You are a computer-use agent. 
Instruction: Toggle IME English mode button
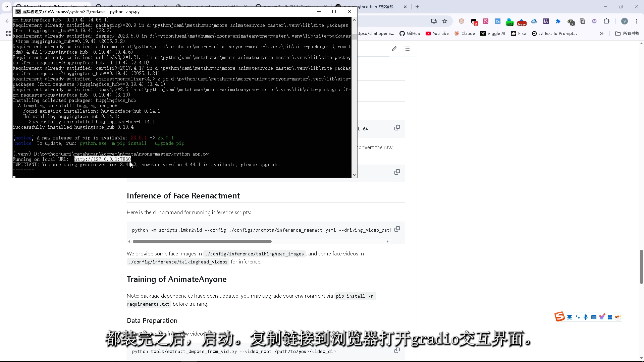570,317
